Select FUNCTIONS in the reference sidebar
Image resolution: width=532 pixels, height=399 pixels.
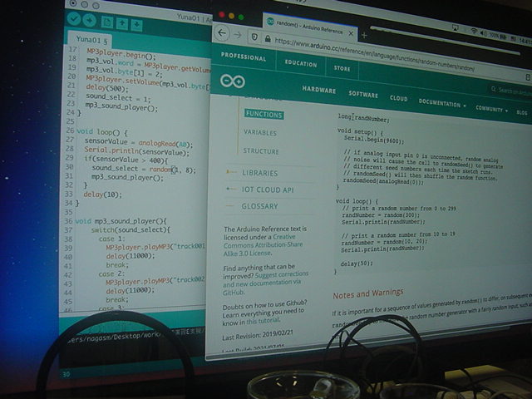[264, 115]
